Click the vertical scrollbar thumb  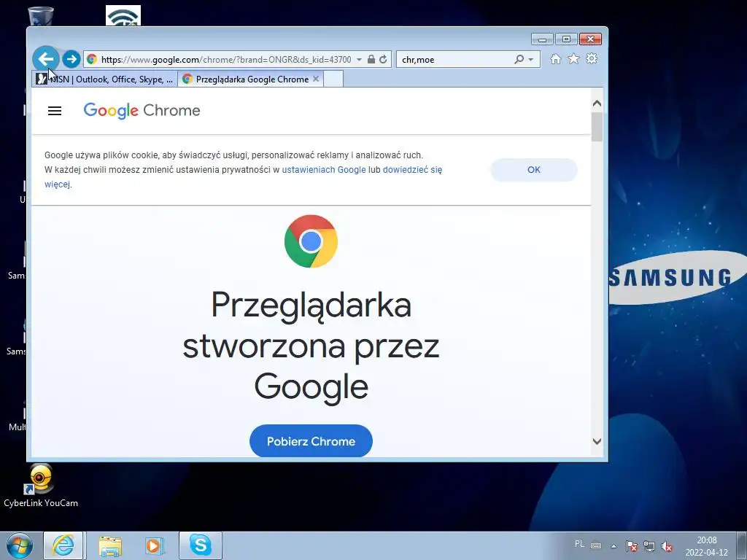[x=597, y=126]
